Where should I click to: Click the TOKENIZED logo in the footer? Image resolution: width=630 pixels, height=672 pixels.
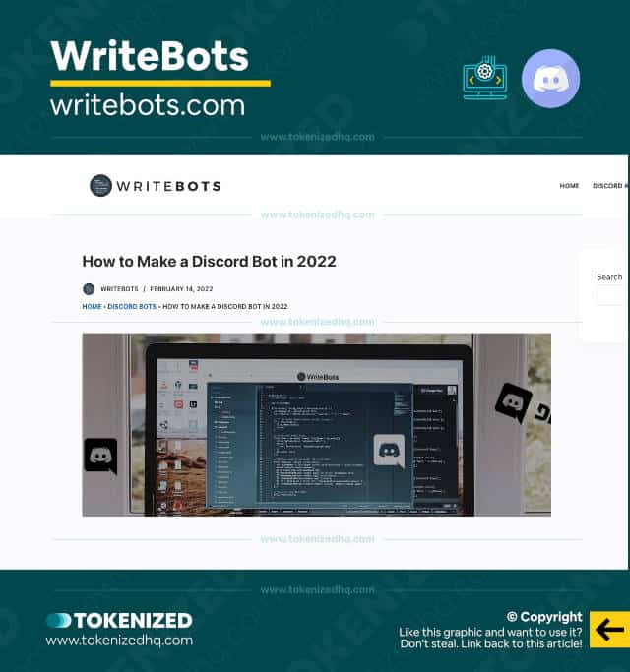point(119,620)
